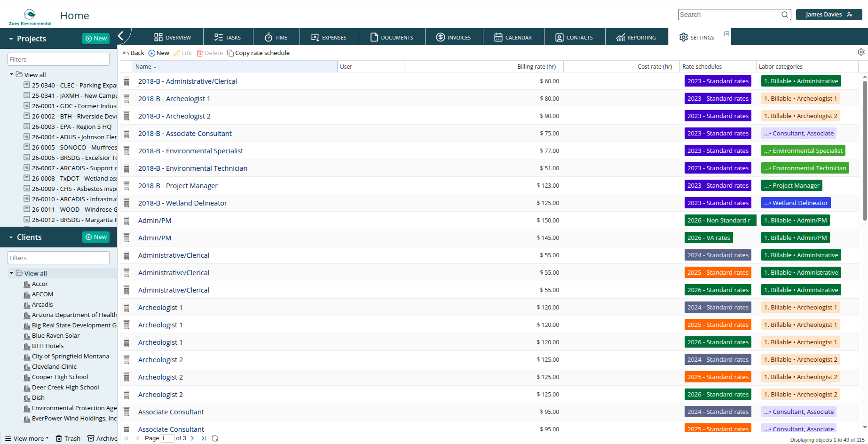Click the Contacts icon in navigation
The width and height of the screenshot is (868, 444).
point(560,37)
